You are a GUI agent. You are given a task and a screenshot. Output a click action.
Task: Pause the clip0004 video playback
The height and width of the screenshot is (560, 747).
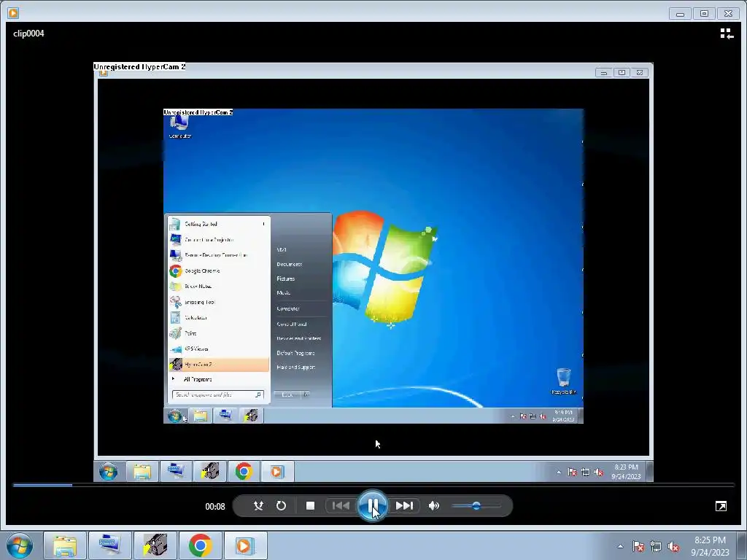[373, 506]
